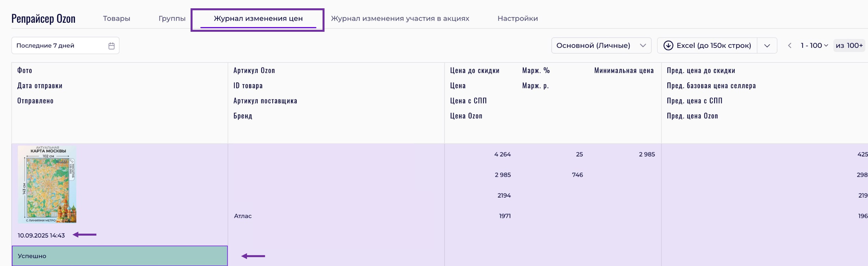The height and width of the screenshot is (266, 868).
Task: Switch to the Товары tab
Action: click(116, 19)
